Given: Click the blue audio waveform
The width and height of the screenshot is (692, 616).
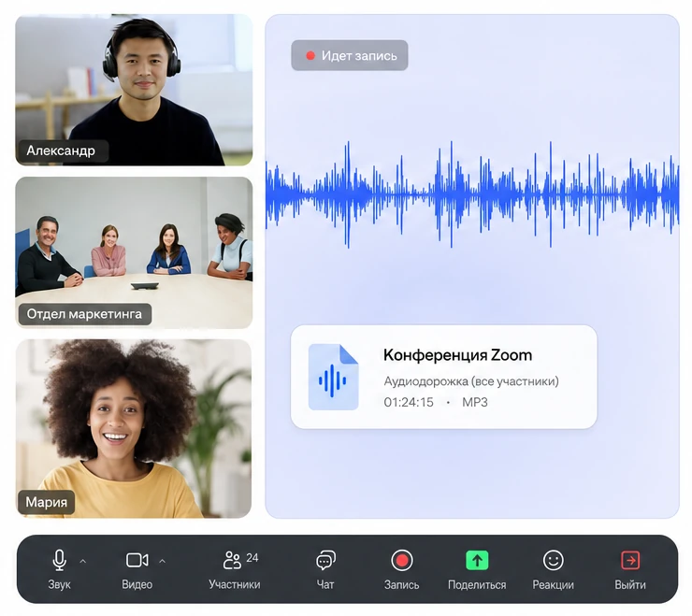Looking at the screenshot, I should coord(472,194).
